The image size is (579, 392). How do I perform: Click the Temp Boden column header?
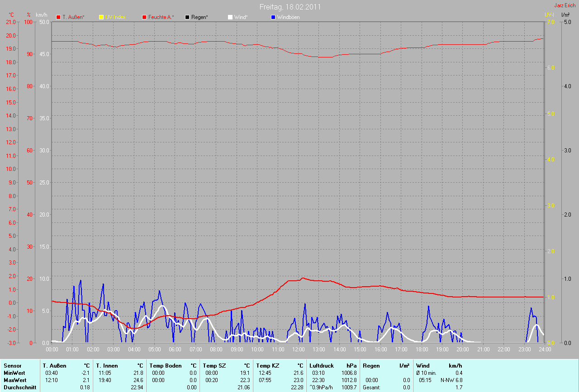point(166,365)
